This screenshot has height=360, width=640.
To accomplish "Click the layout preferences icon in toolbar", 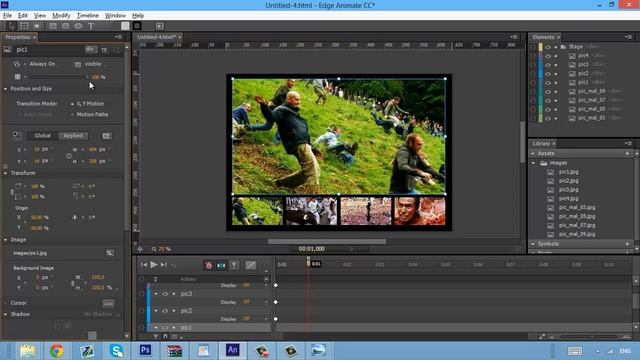I will coord(160,26).
